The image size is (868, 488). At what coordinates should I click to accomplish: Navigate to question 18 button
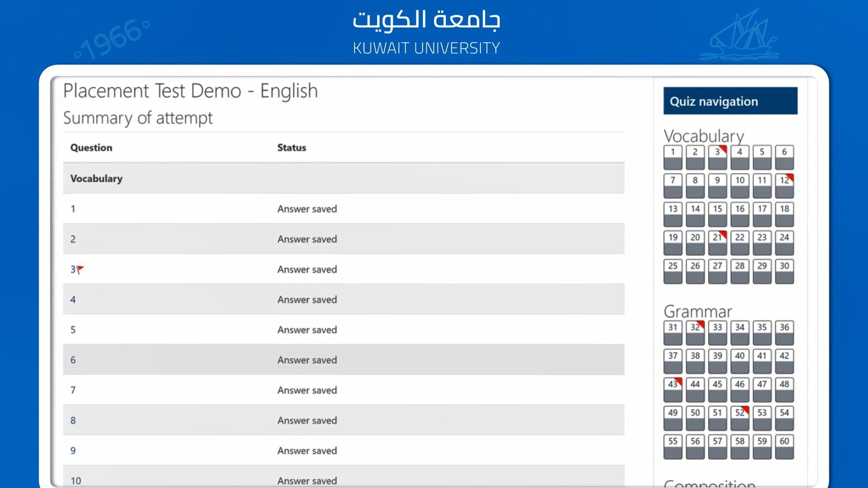pyautogui.click(x=784, y=214)
